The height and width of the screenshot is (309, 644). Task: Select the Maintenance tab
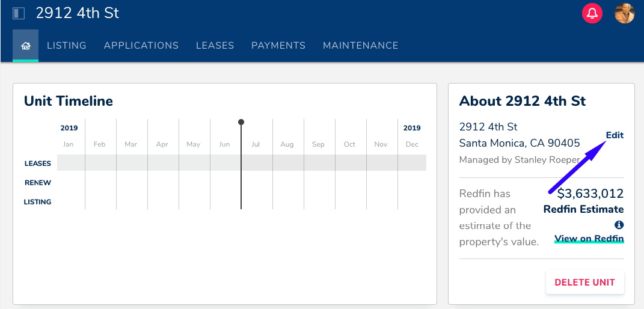pyautogui.click(x=360, y=46)
